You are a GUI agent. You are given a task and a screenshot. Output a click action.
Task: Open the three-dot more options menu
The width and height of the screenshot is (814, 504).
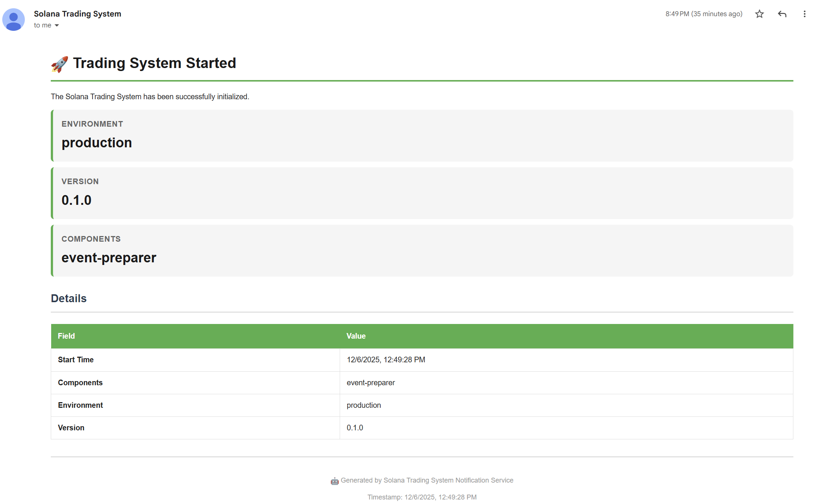pyautogui.click(x=805, y=14)
